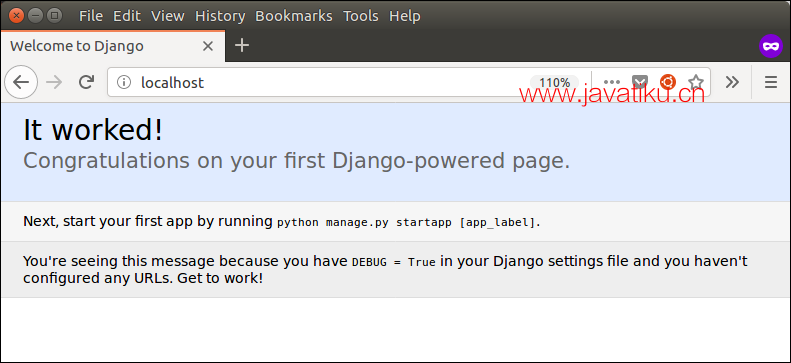Click the forward arrow navigation button

click(54, 82)
